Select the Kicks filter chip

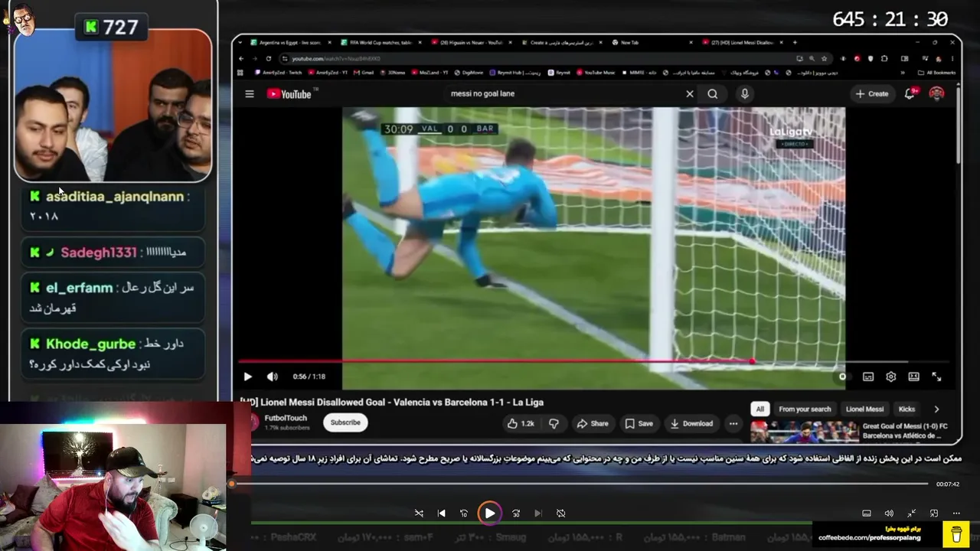(x=906, y=409)
